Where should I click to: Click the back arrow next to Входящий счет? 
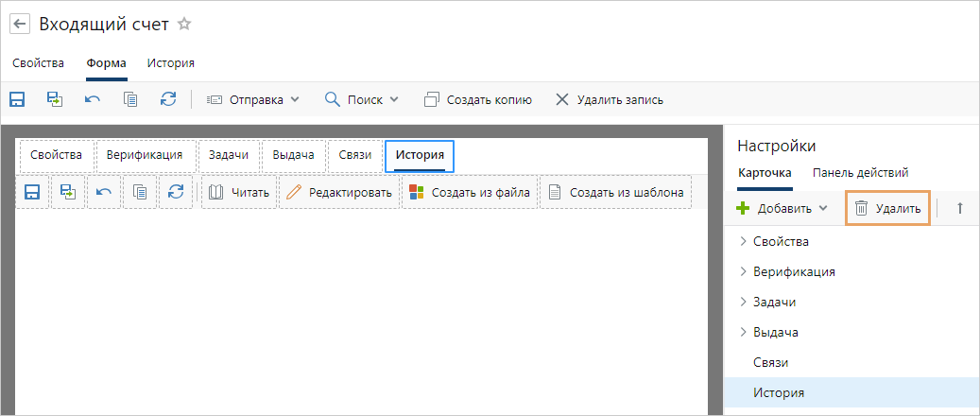click(x=19, y=25)
